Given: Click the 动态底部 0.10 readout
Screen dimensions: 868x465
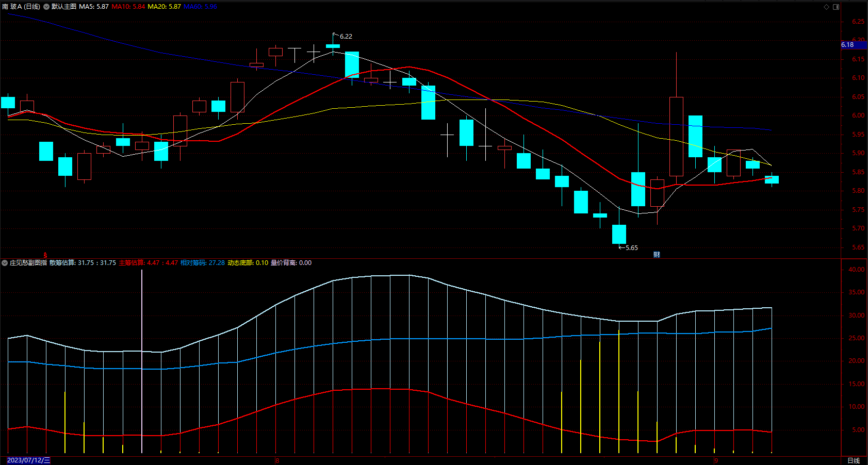Looking at the screenshot, I should click(248, 263).
